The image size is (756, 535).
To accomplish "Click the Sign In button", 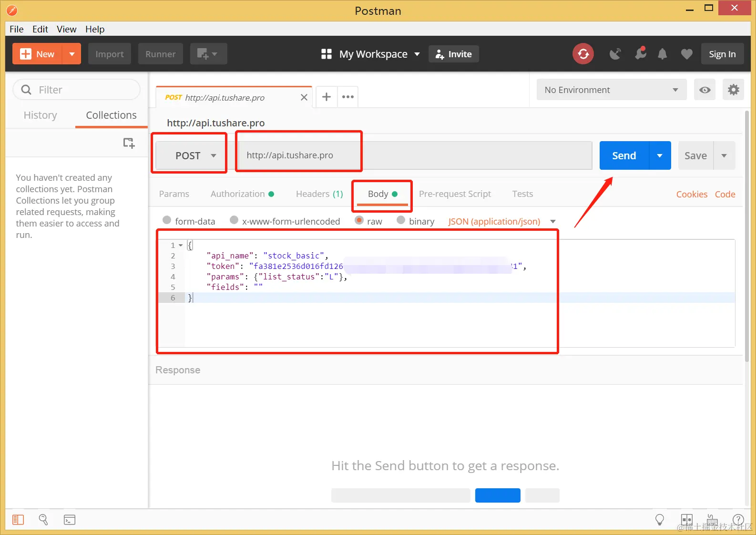I will click(722, 54).
